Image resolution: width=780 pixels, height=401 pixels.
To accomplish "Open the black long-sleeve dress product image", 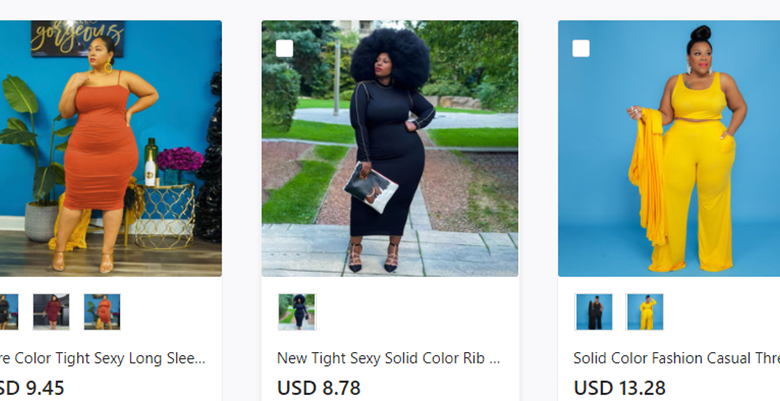I will point(390,148).
